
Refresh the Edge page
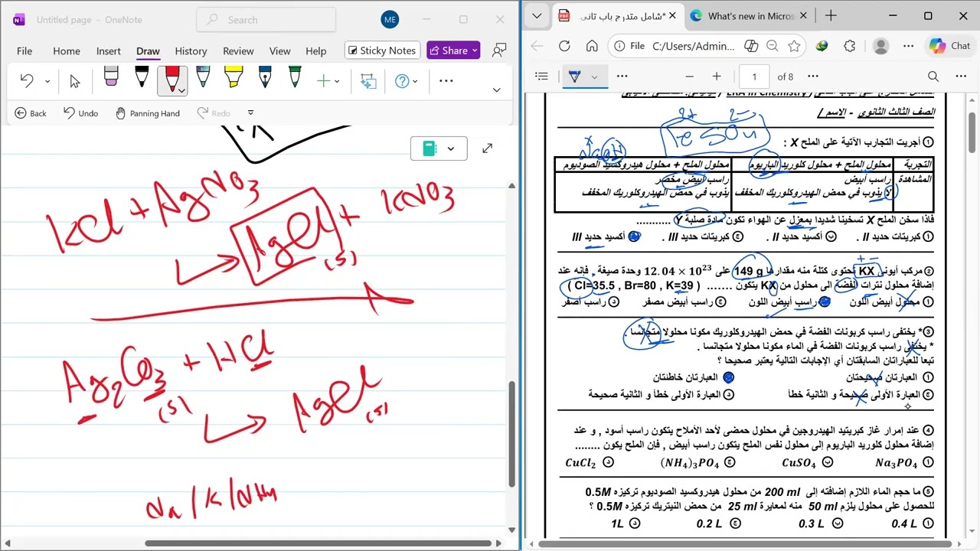tap(564, 46)
